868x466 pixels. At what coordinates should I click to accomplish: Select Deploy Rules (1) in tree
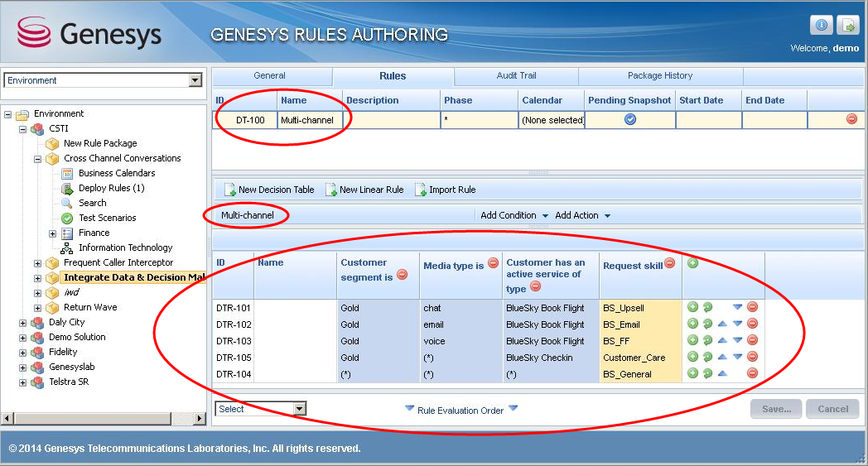[111, 188]
